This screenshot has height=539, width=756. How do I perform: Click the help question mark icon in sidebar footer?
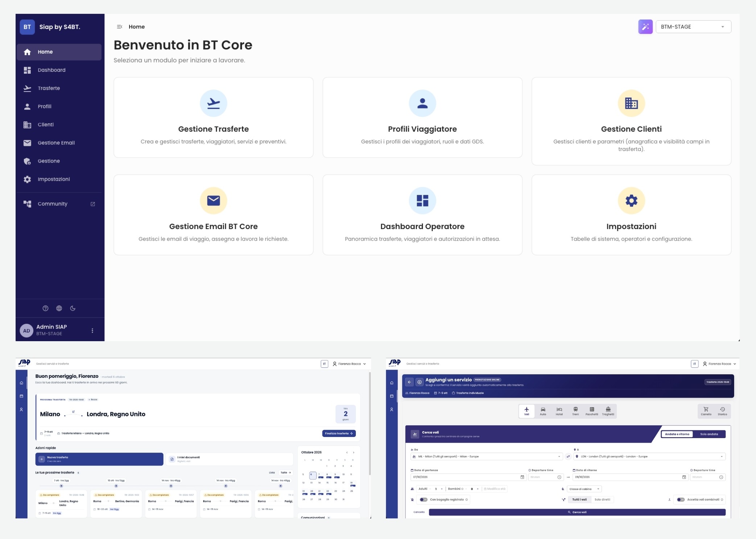pyautogui.click(x=45, y=308)
